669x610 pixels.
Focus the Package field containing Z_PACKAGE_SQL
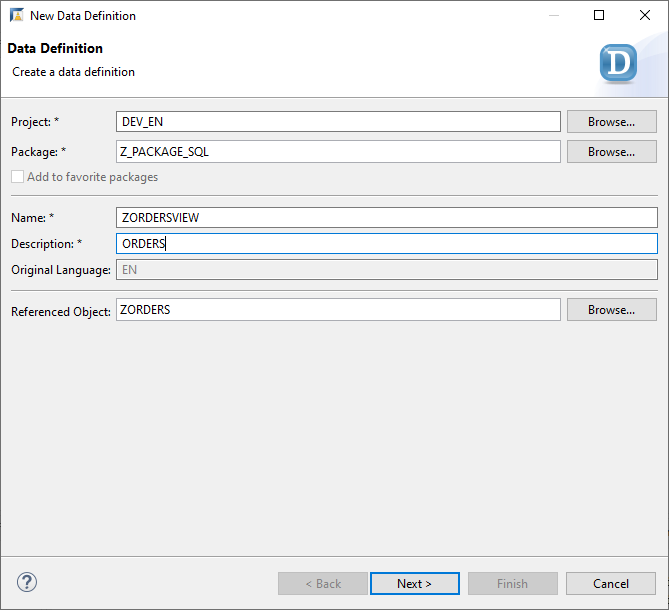click(338, 151)
